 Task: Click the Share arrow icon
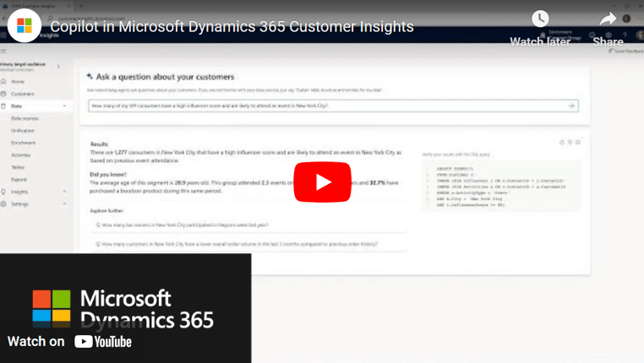click(608, 20)
